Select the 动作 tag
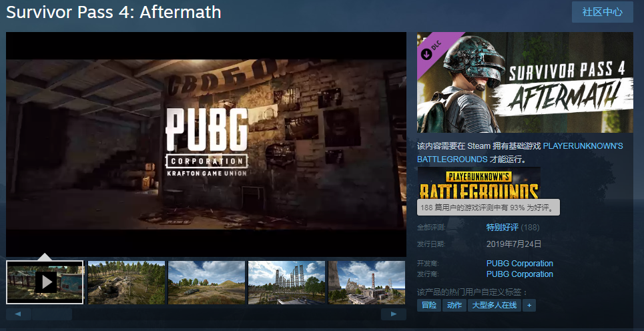Screen dimensions: 644x331 pyautogui.click(x=454, y=305)
